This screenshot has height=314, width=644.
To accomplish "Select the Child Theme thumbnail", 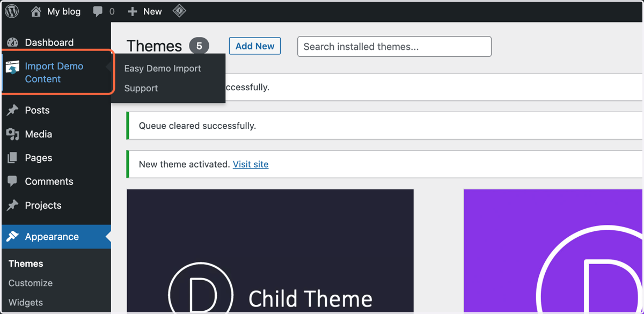I will 270,251.
